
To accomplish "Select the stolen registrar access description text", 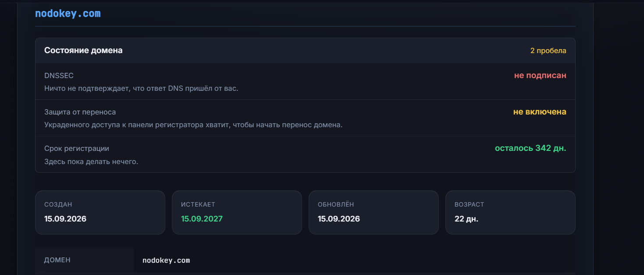I will [193, 125].
